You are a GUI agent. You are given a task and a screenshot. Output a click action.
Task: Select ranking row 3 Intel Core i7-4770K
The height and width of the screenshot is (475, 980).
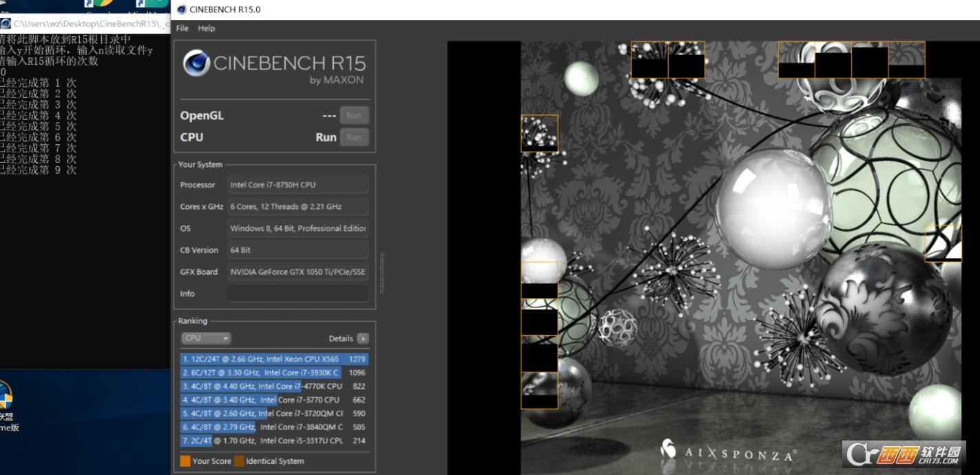click(274, 386)
